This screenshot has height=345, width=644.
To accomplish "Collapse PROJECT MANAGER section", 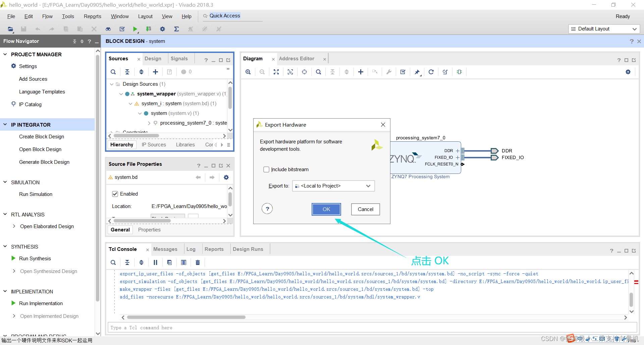I will pos(5,54).
